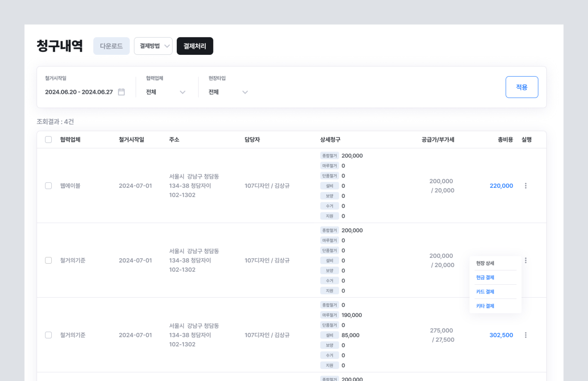
Task: Open 협력업체 filter dropdown
Action: 165,92
